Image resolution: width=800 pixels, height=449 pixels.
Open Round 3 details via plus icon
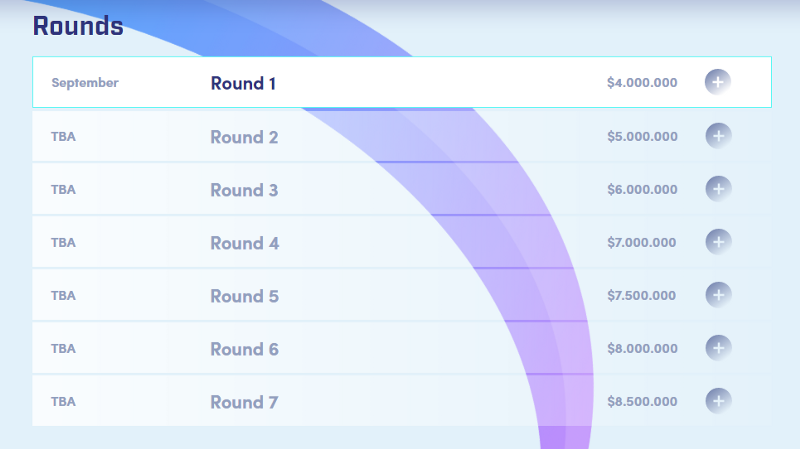(x=718, y=188)
